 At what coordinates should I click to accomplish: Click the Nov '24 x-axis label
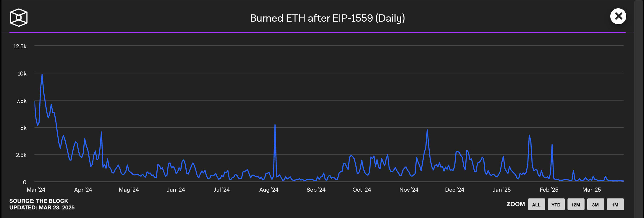(x=409, y=190)
